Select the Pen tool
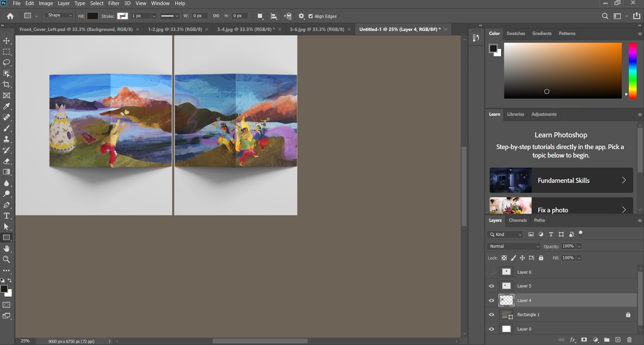Screen dimensions: 644x345 click(6, 205)
